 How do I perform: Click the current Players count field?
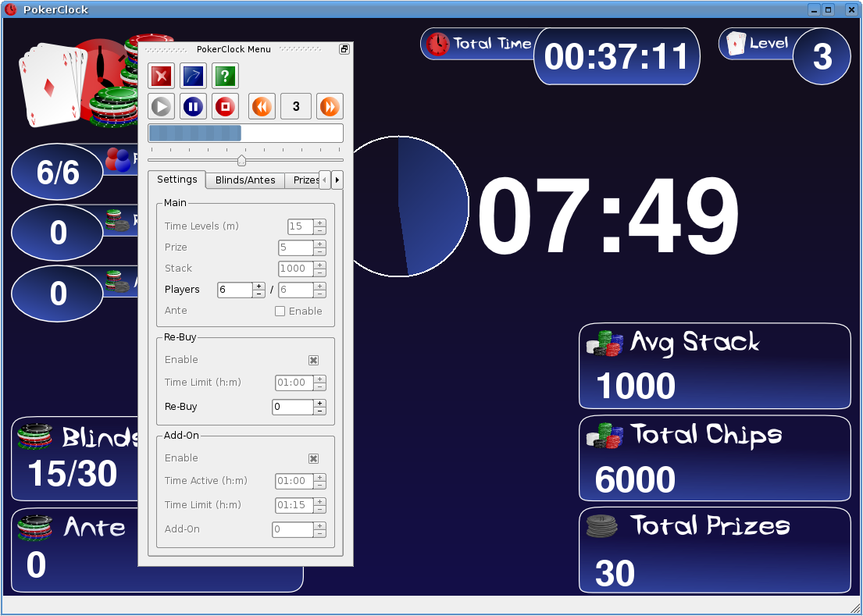click(x=234, y=290)
